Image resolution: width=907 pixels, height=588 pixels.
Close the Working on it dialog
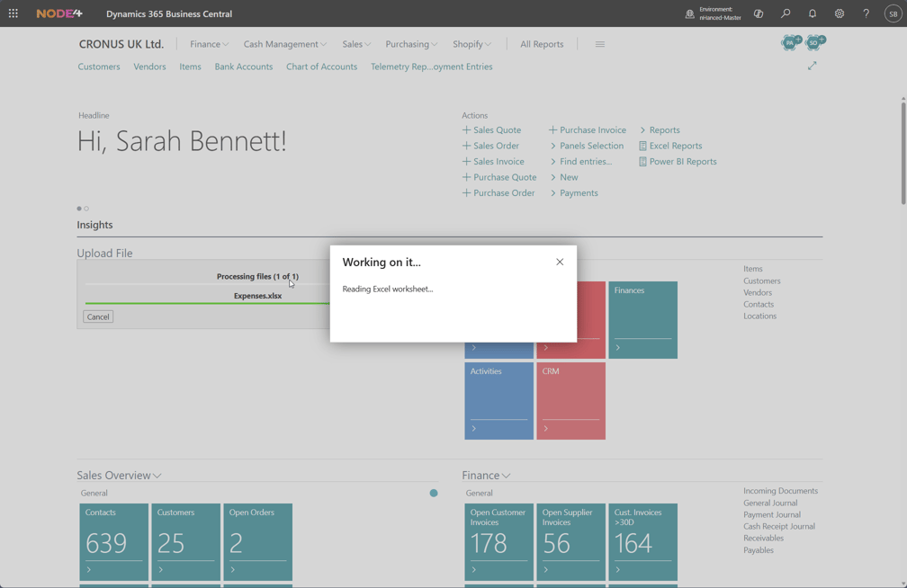click(560, 262)
